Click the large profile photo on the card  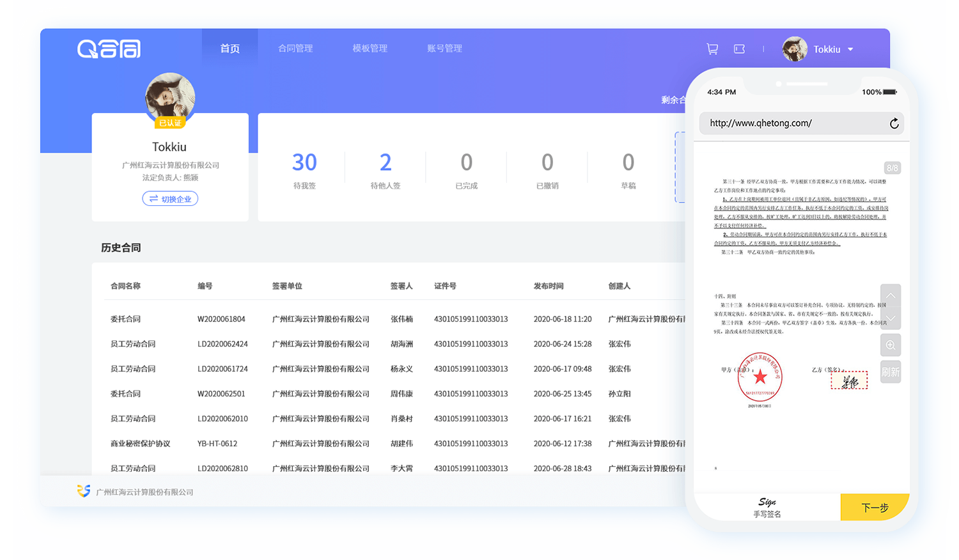[x=170, y=97]
